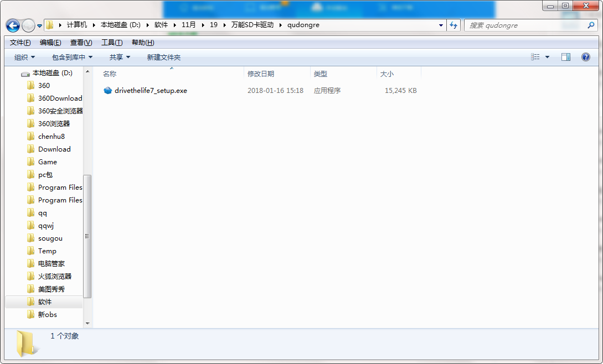Viewport: 603px width, 364px height.
Task: Open the recent pages dropdown arrow
Action: coord(39,26)
